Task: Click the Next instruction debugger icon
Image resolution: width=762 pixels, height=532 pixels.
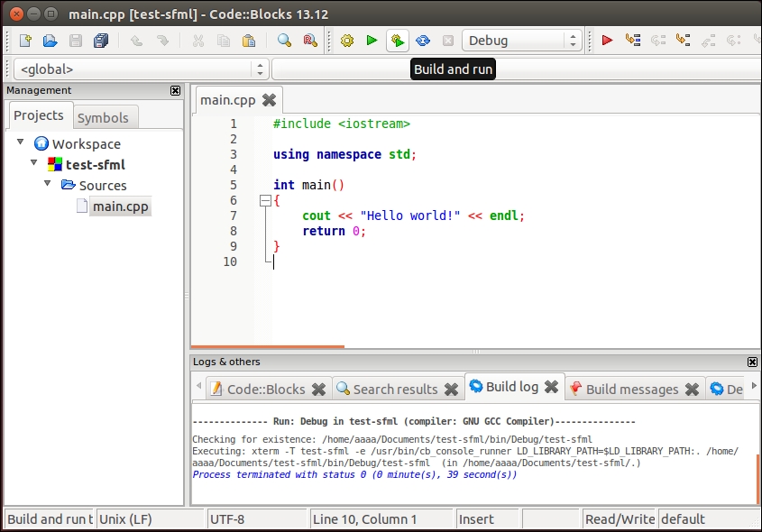Action: (733, 41)
